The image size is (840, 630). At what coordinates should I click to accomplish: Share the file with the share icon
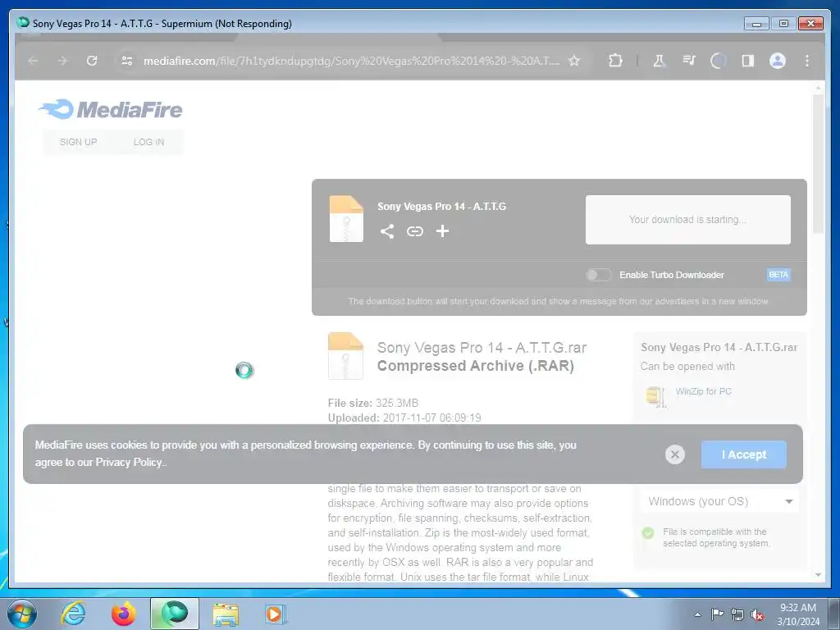pyautogui.click(x=387, y=231)
